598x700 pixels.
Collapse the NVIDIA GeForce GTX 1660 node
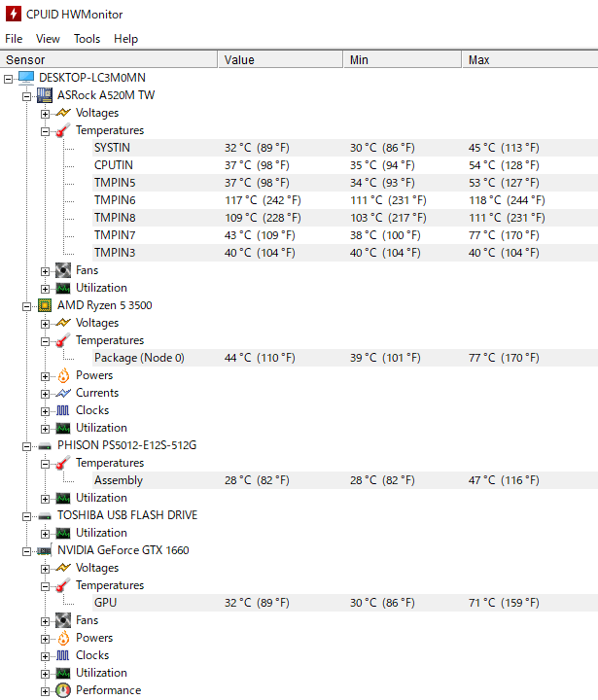coord(27,552)
